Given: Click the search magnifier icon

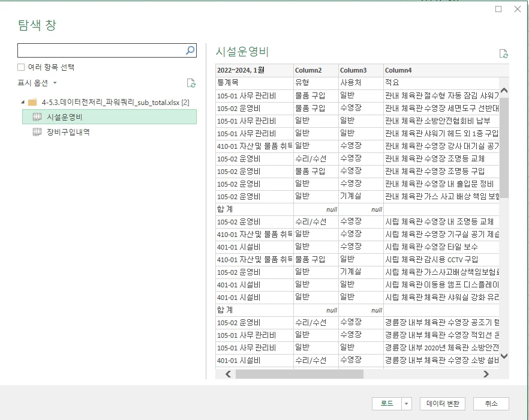Looking at the screenshot, I should tap(190, 50).
